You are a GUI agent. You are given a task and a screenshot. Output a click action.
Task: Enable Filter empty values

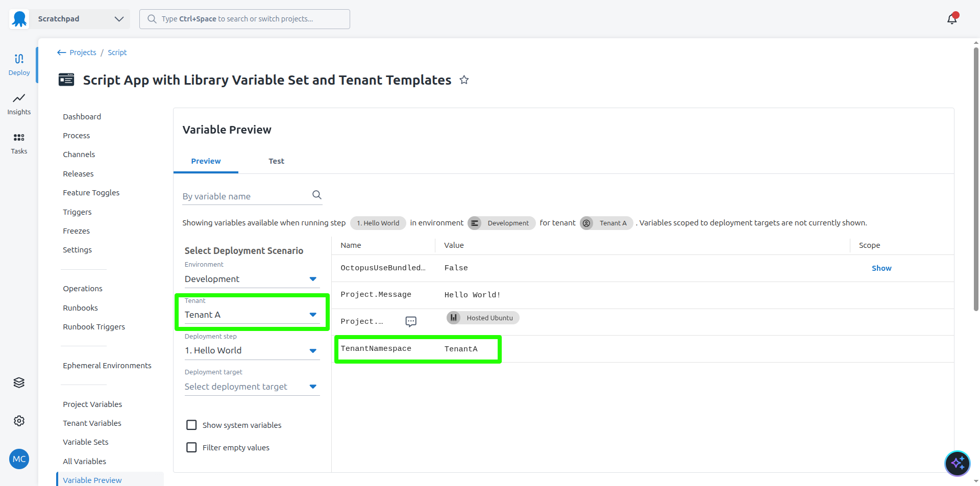(191, 447)
